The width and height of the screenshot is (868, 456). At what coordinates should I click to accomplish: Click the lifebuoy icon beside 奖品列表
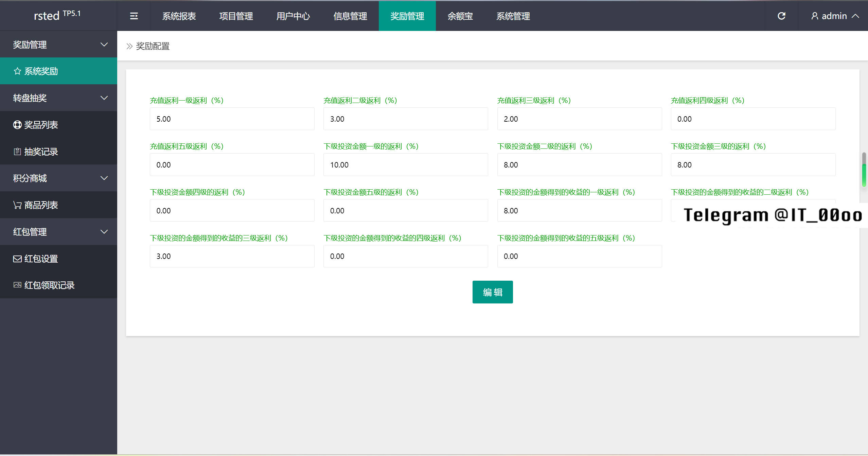coord(17,125)
